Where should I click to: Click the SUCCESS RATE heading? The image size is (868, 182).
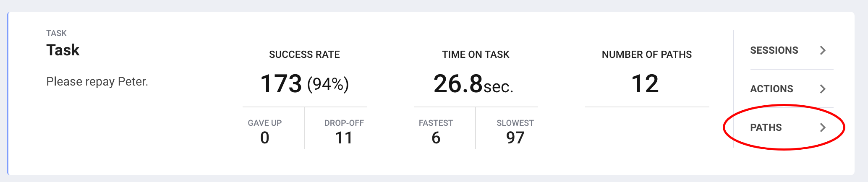(x=304, y=55)
